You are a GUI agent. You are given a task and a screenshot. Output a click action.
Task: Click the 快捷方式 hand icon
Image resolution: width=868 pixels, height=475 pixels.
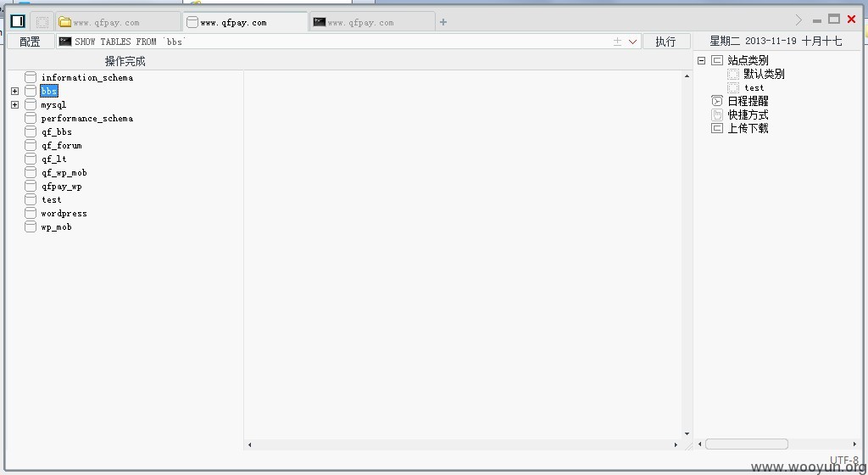717,115
